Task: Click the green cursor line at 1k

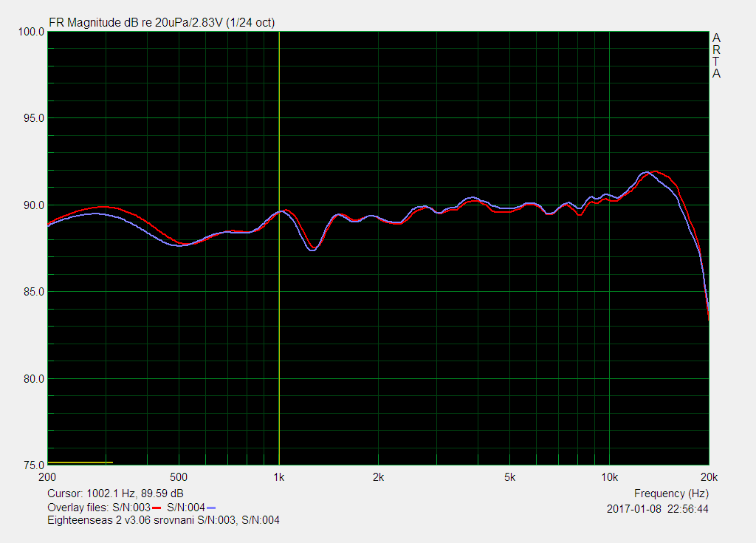Action: click(279, 248)
